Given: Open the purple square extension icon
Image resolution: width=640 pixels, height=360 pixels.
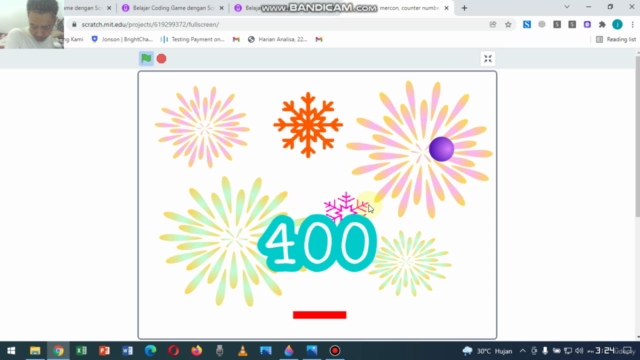Looking at the screenshot, I should tap(587, 24).
